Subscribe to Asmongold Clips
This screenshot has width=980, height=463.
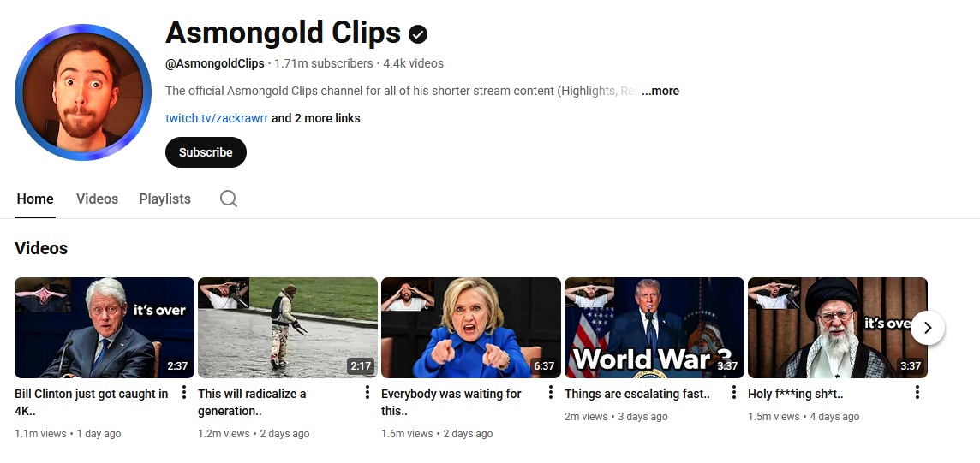pyautogui.click(x=206, y=152)
